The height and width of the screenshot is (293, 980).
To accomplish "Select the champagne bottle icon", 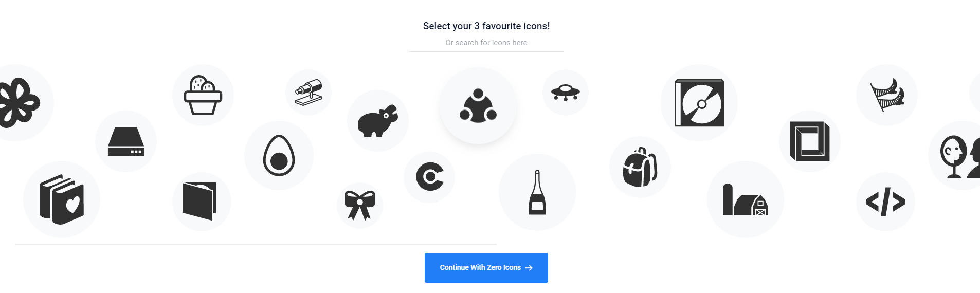I will pos(537,192).
